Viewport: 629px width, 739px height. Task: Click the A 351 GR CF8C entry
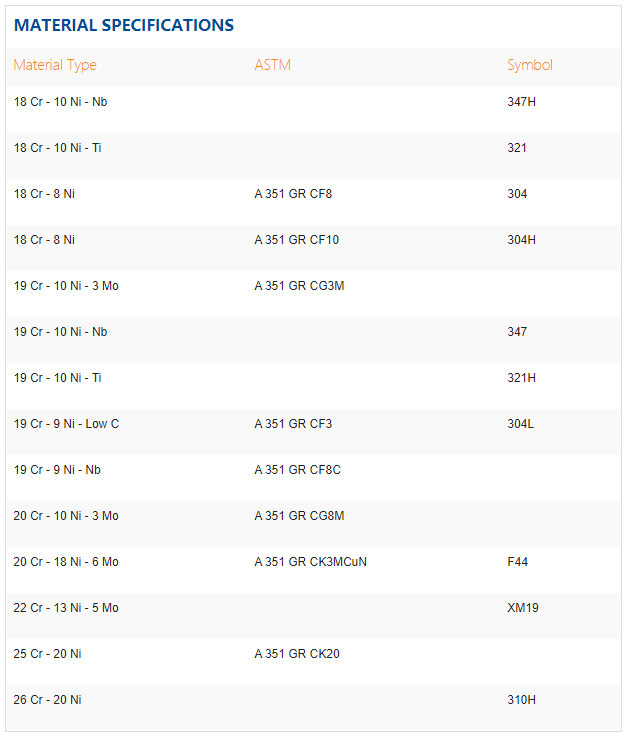click(x=297, y=470)
